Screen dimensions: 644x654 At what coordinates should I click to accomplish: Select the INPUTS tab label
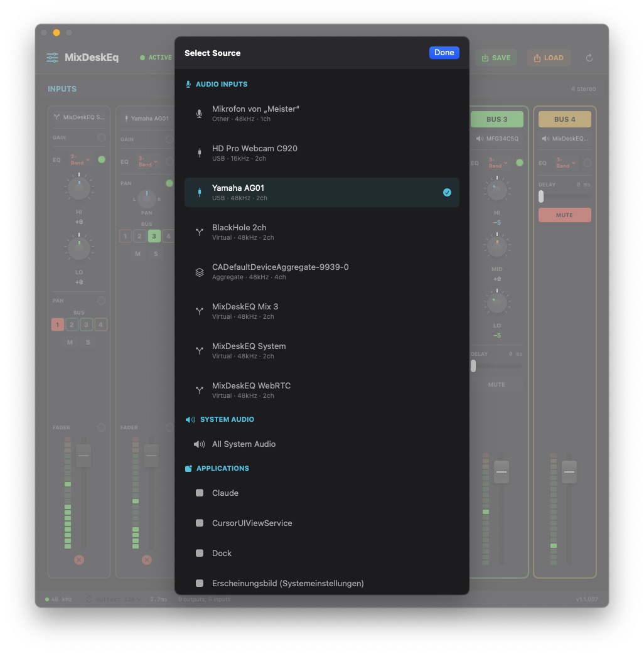(x=62, y=88)
